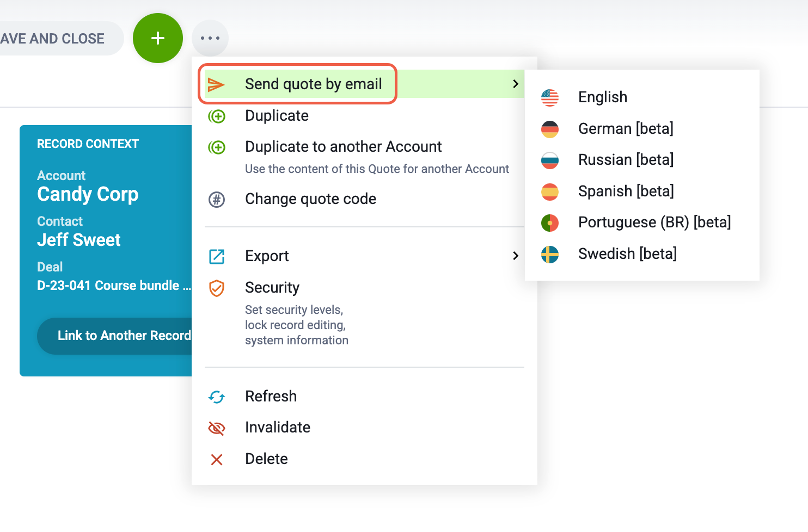Click the Refresh arrows icon
This screenshot has width=808, height=532.
(x=217, y=397)
